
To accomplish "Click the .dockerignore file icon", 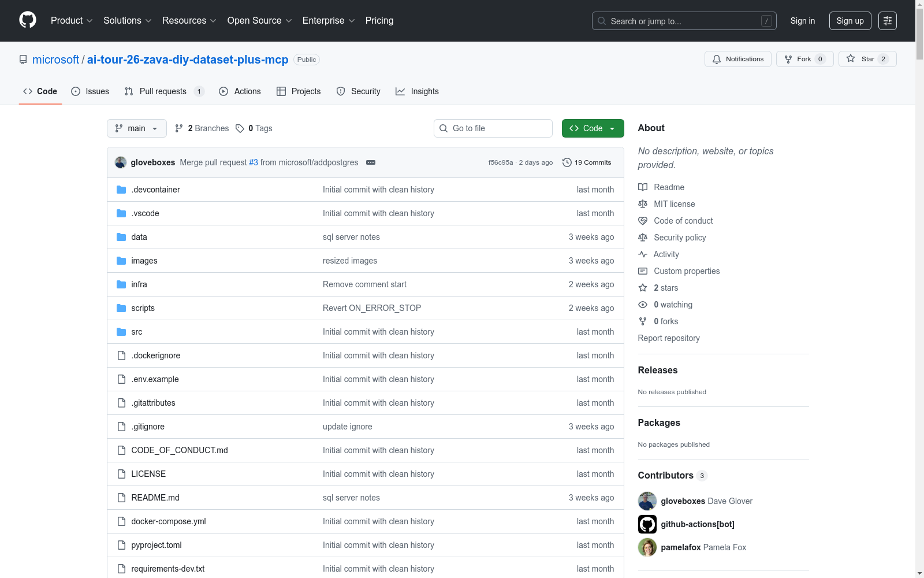I will (121, 355).
